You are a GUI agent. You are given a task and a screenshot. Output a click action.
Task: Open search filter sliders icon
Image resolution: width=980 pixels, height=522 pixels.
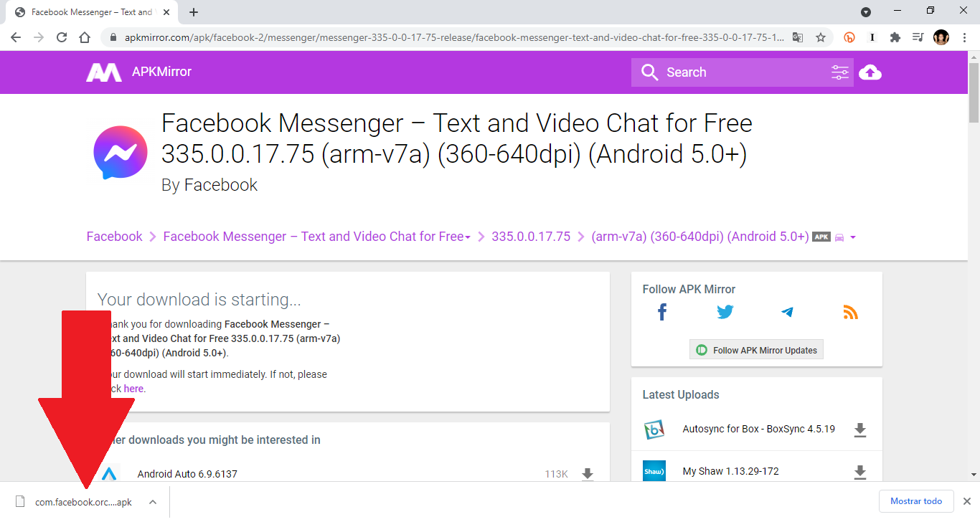coord(839,72)
